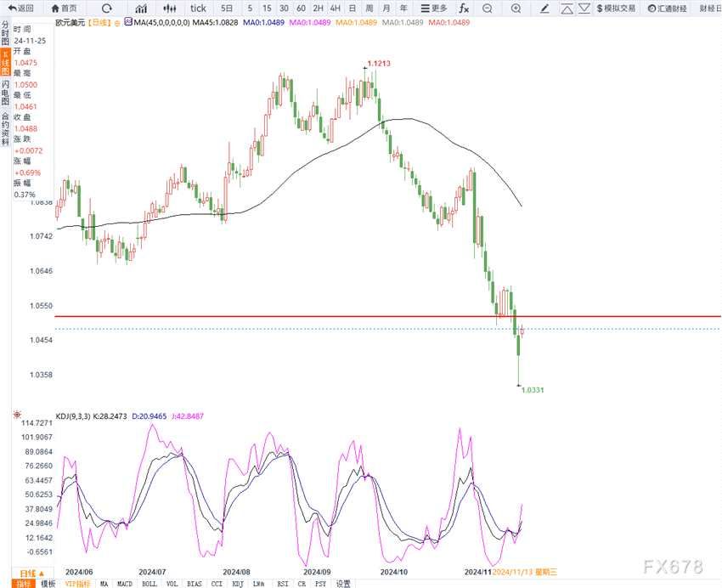Select the bar chart style icon
The image size is (722, 588).
(141, 8)
